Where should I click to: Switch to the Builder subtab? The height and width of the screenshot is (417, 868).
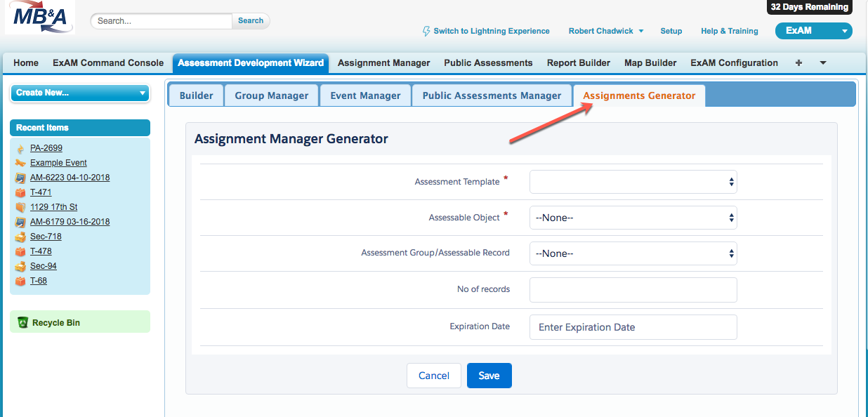[x=196, y=95]
